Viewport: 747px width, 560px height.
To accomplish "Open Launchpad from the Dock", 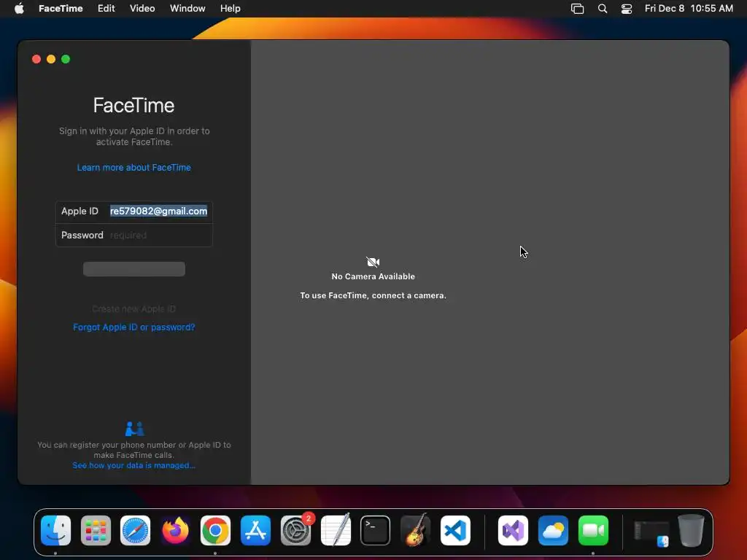I will click(x=96, y=531).
